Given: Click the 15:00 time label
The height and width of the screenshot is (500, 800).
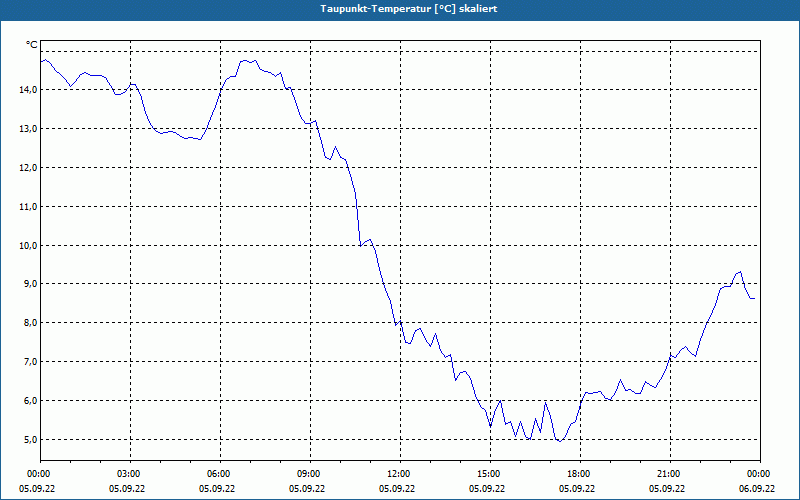Looking at the screenshot, I should tap(490, 474).
